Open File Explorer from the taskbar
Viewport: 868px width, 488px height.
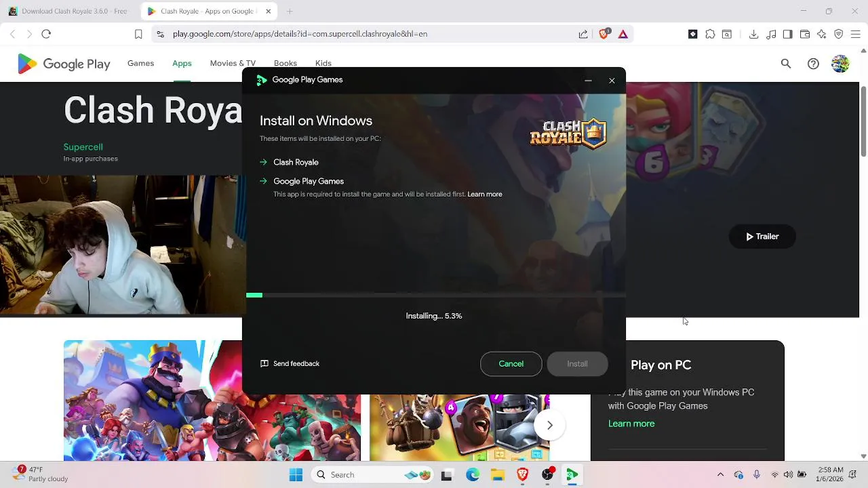pos(498,475)
